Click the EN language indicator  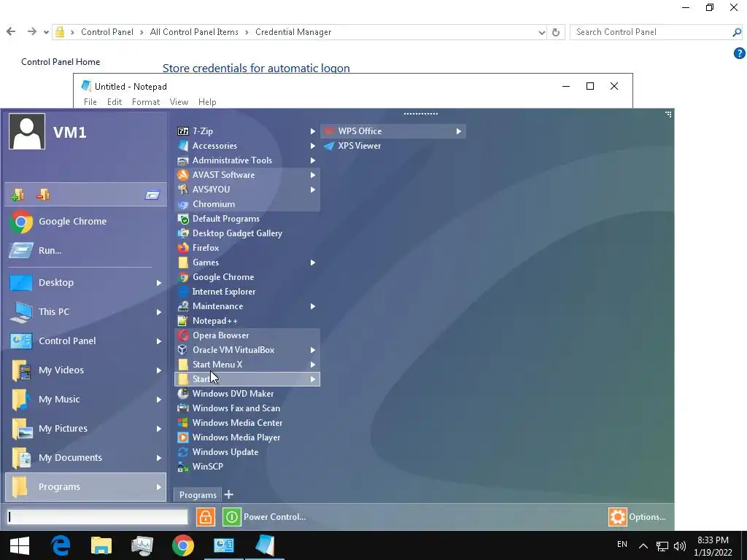click(x=622, y=544)
